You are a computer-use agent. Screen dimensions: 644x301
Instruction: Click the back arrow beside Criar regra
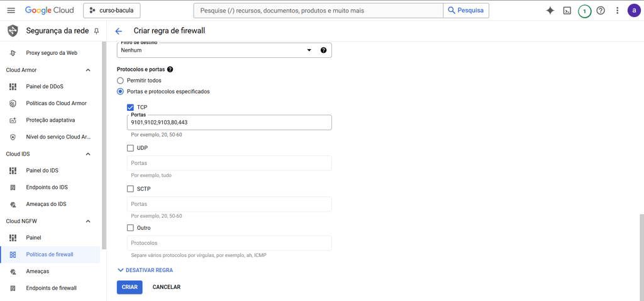[119, 31]
